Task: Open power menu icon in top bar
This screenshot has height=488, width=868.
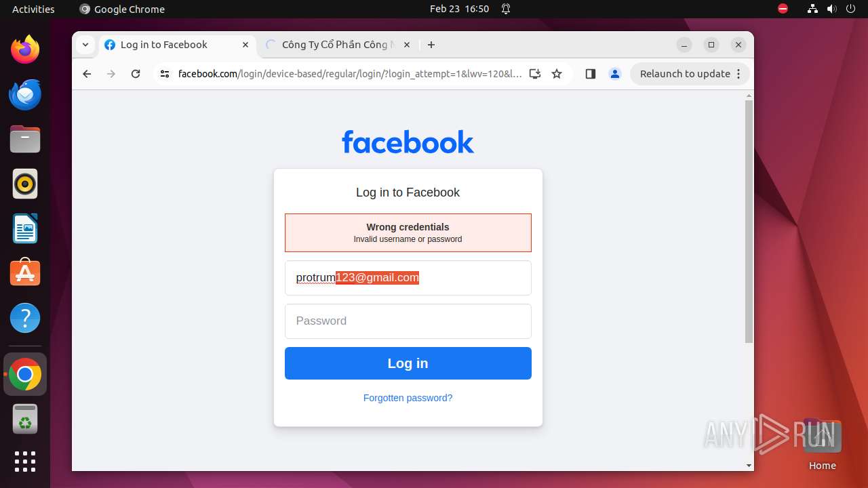Action: pyautogui.click(x=851, y=9)
